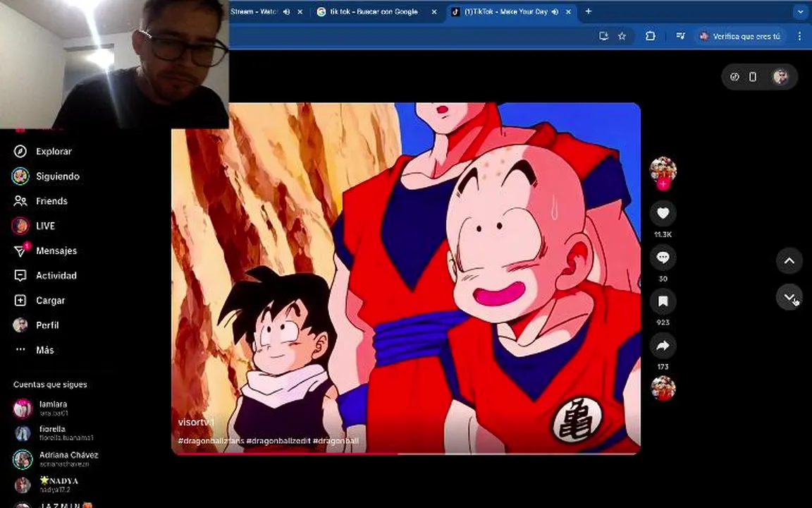Viewport: 812px width, 508px height.
Task: Expand the Más menu in sidebar
Action: pos(34,350)
